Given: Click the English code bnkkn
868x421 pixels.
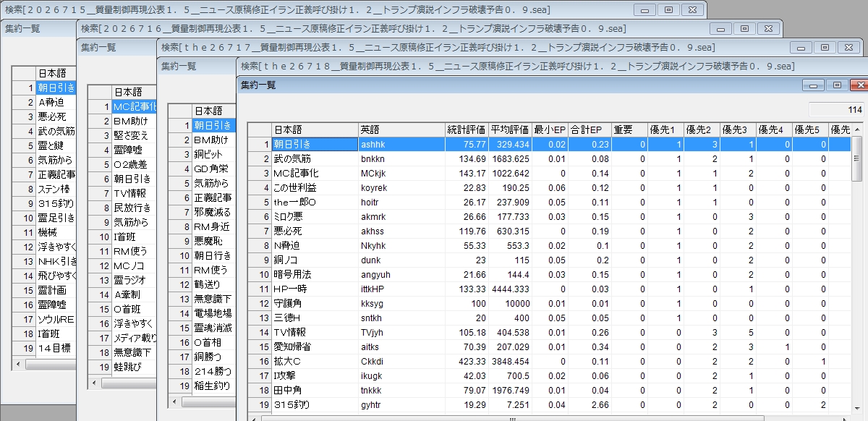Looking at the screenshot, I should tap(373, 158).
